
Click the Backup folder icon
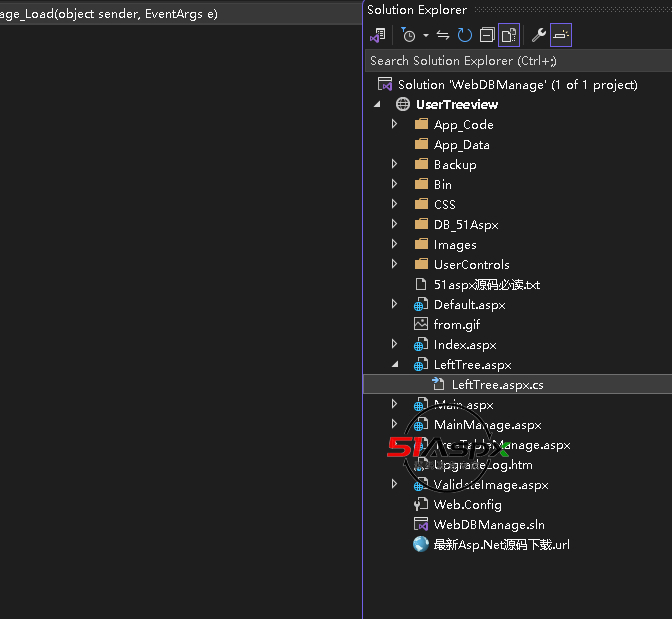coord(421,164)
